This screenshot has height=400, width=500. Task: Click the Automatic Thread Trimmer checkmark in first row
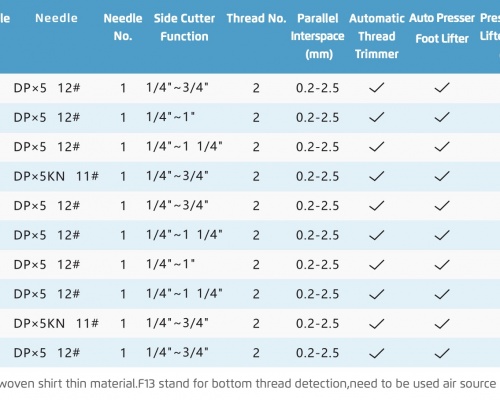(377, 88)
